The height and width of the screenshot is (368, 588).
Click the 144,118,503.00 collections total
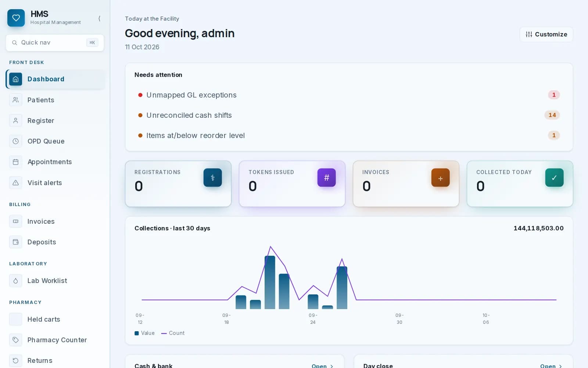(538, 228)
